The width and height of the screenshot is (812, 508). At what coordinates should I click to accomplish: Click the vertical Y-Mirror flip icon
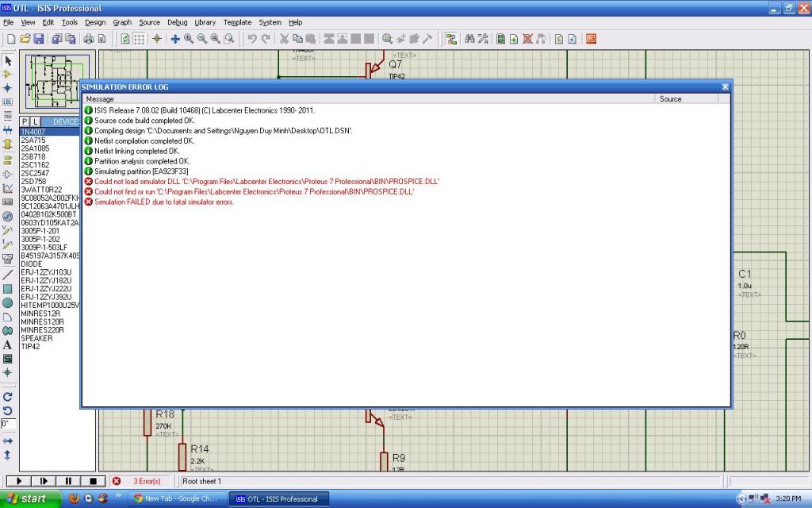click(x=8, y=455)
